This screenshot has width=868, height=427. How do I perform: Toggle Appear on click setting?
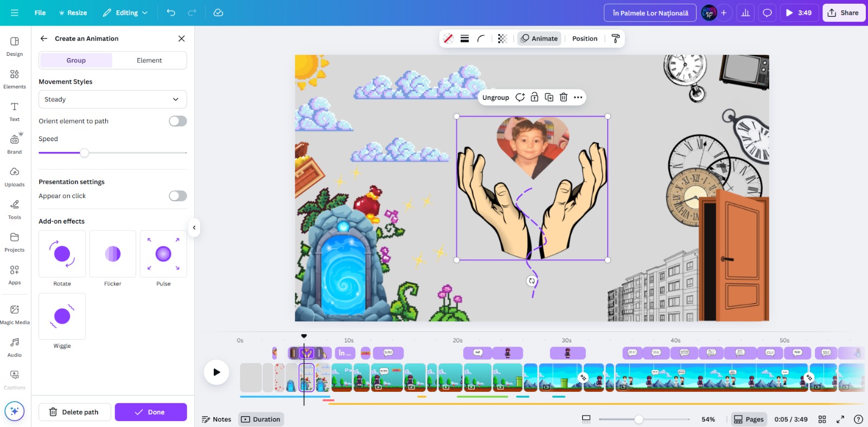(178, 196)
